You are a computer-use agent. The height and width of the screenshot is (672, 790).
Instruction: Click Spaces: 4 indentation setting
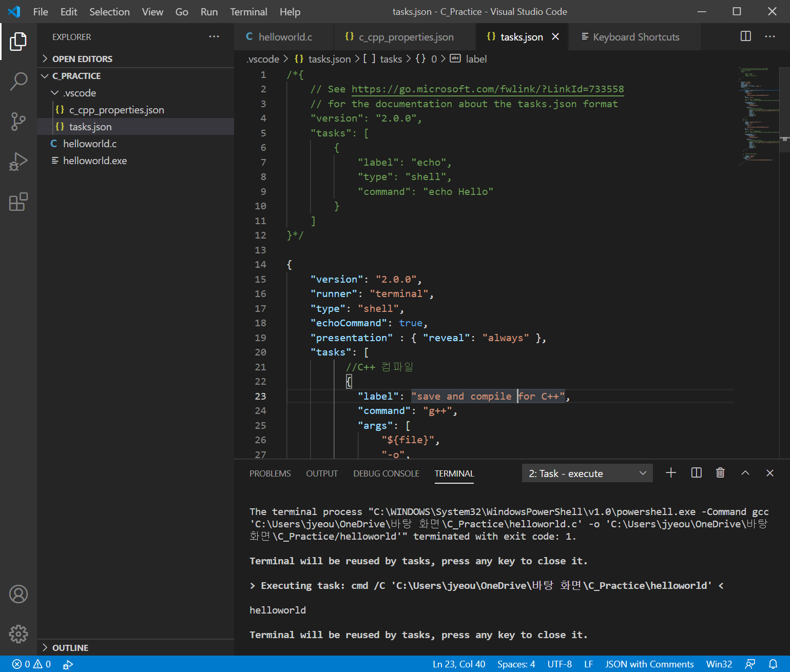point(516,664)
